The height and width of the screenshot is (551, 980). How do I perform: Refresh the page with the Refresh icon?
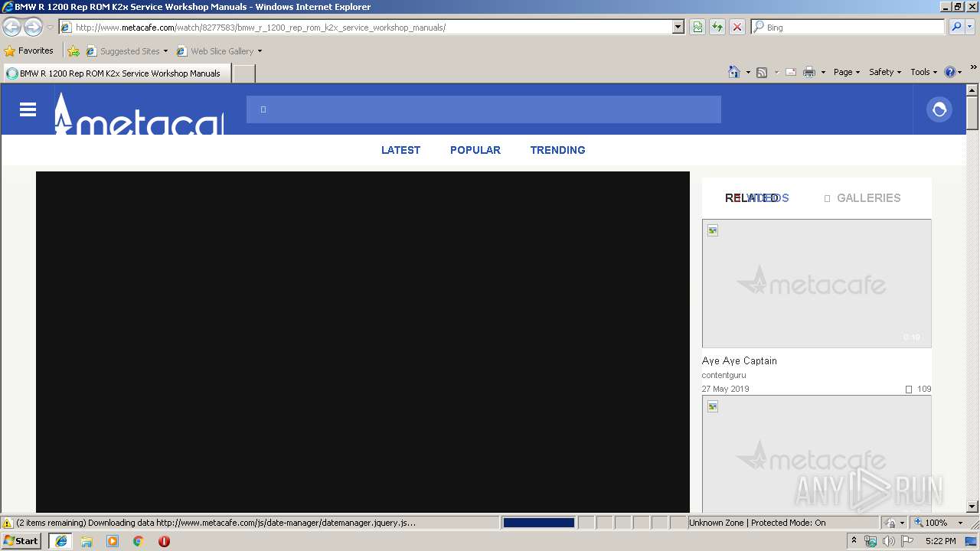pyautogui.click(x=717, y=27)
